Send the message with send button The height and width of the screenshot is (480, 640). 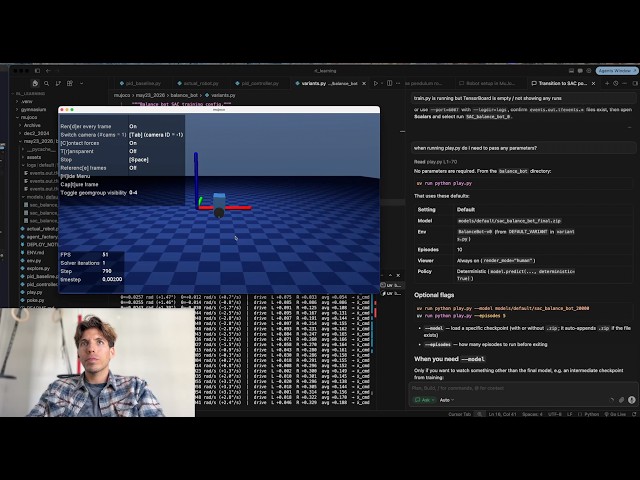pos(631,400)
